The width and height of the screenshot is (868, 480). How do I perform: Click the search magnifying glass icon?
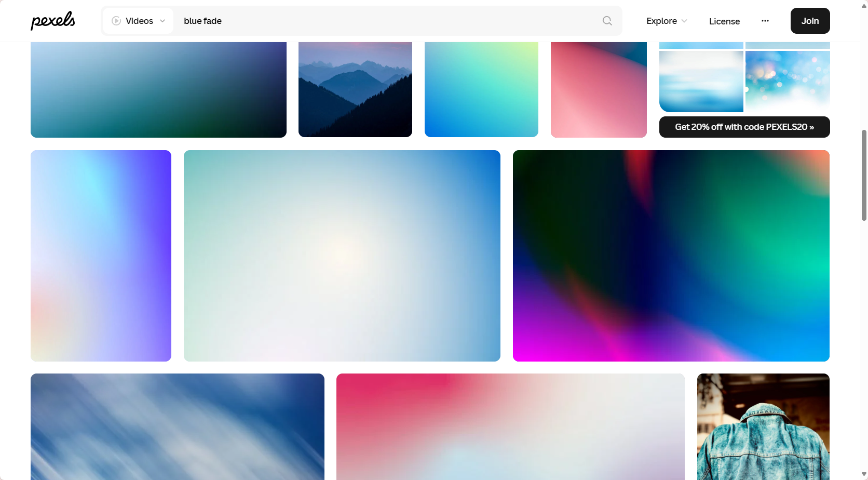click(606, 21)
